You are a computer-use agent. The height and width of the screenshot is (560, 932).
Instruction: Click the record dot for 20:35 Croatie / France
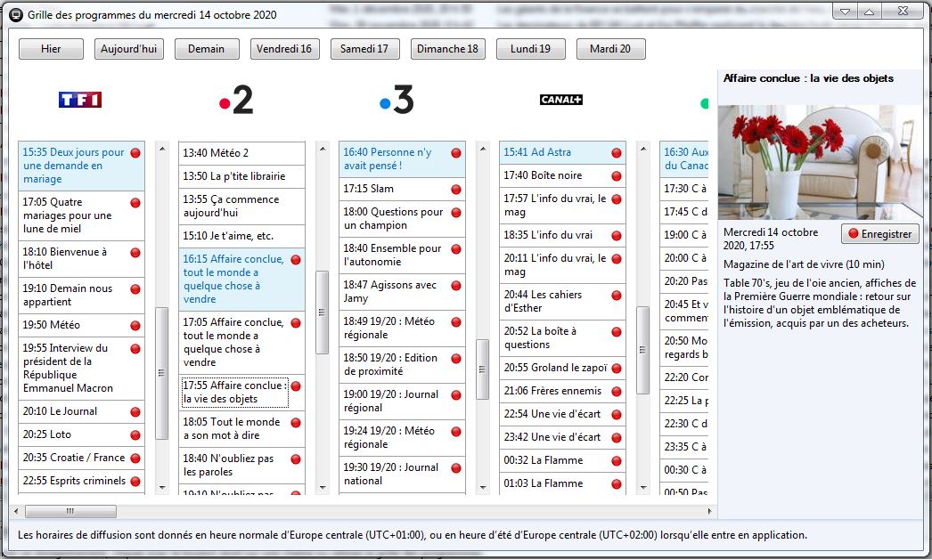point(135,458)
